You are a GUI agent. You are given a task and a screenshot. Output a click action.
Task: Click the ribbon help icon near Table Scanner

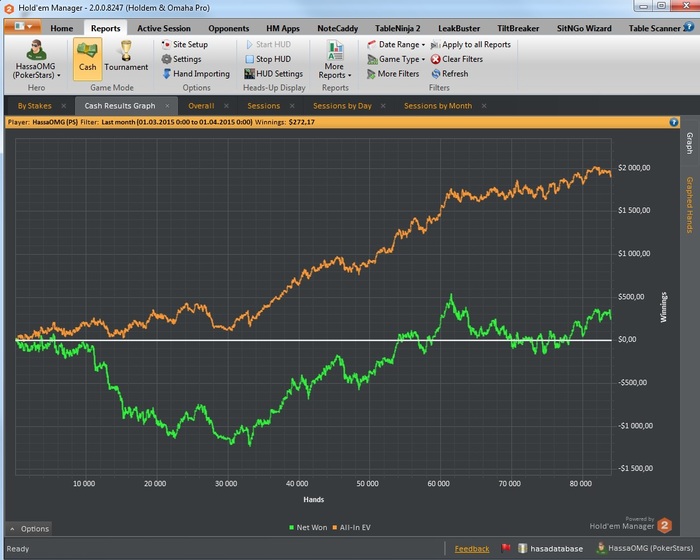(x=689, y=27)
